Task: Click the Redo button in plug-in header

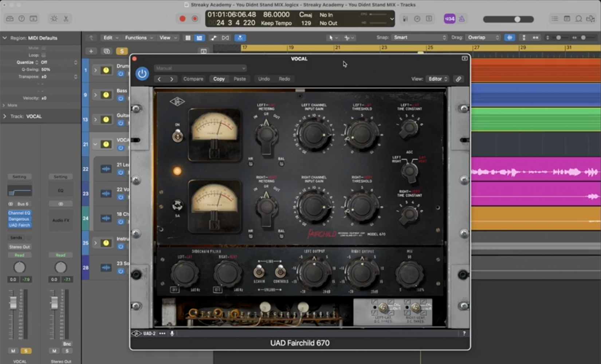Action: click(x=284, y=79)
